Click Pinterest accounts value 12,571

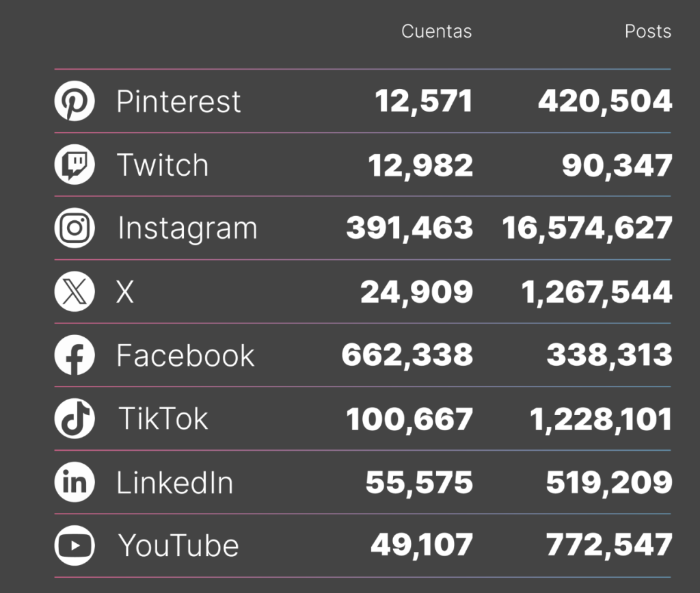423,101
